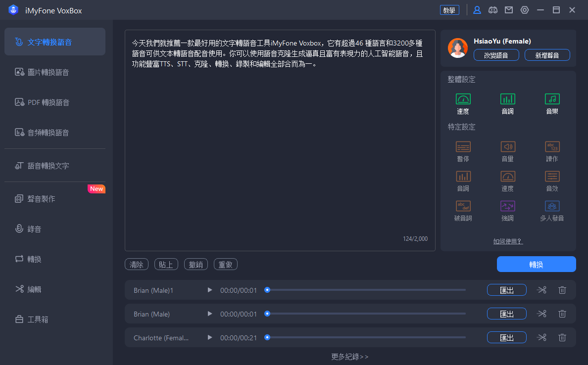Export the Brian (Male)1 audio
Screen dimensions: 588x365
tap(507, 290)
